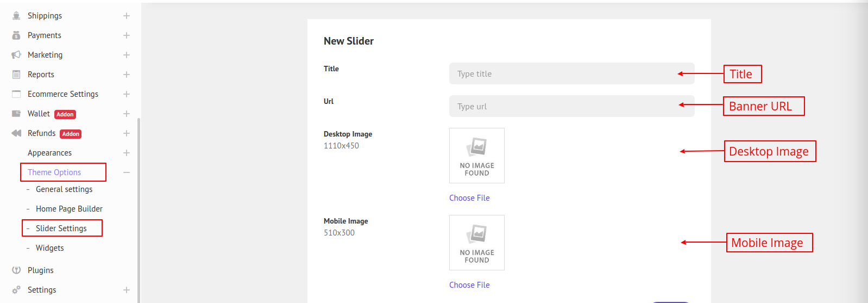Viewport: 868px width, 303px height.
Task: Expand the Marketing submenu plus sign
Action: (x=127, y=55)
